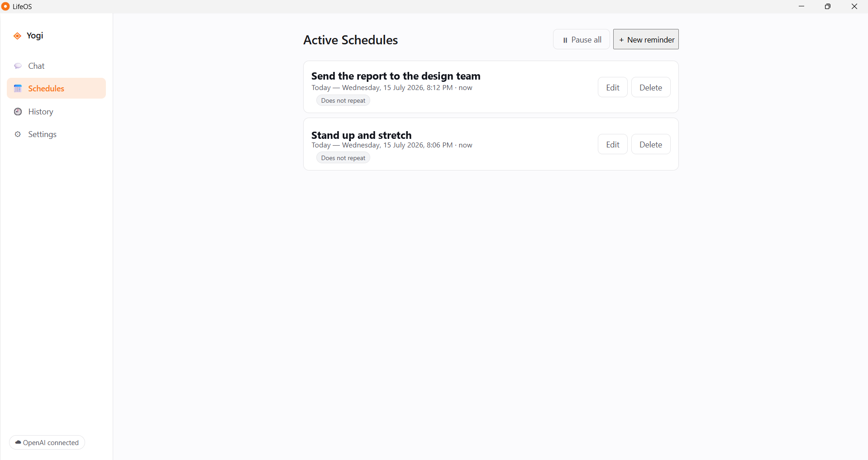Delete the design team report reminder
868x460 pixels.
pyautogui.click(x=651, y=87)
